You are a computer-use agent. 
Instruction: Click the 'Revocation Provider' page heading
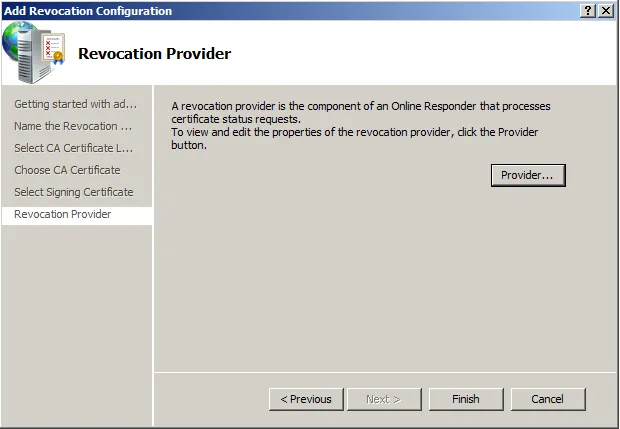pyautogui.click(x=154, y=53)
